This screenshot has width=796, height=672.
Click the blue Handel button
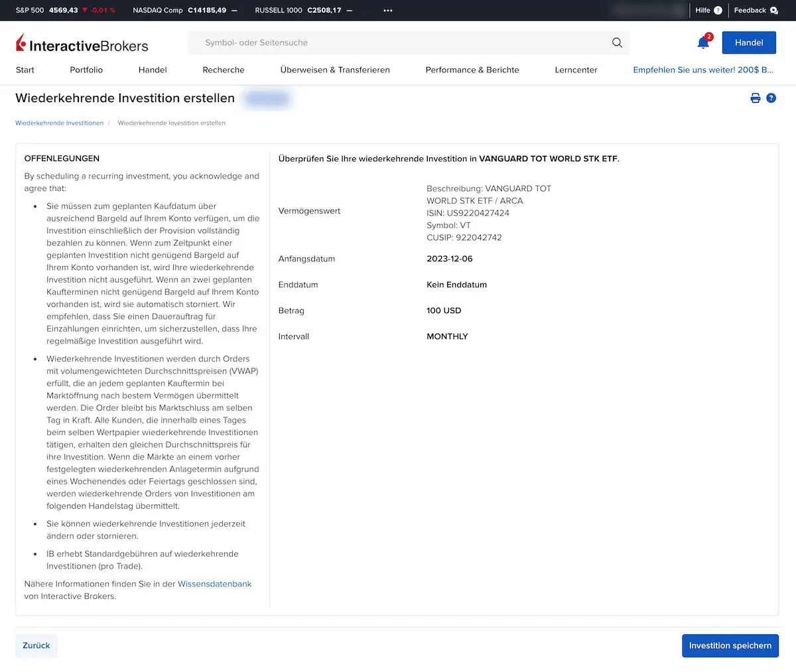[x=749, y=42]
